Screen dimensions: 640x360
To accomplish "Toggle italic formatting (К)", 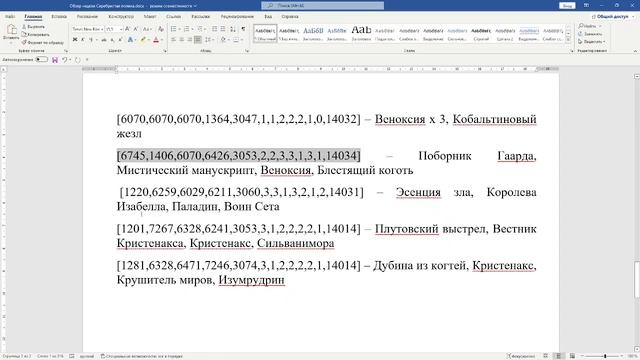I will 83,40.
